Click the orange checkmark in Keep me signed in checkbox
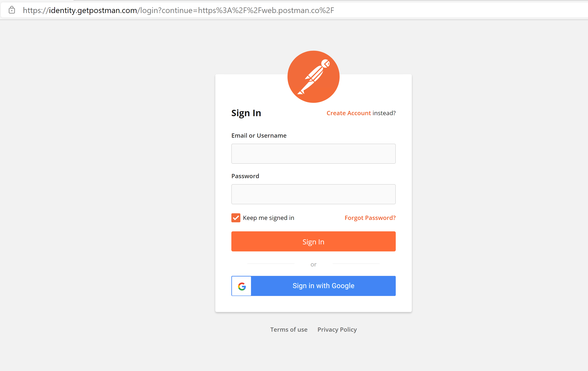Viewport: 588px width, 371px height. [x=235, y=218]
